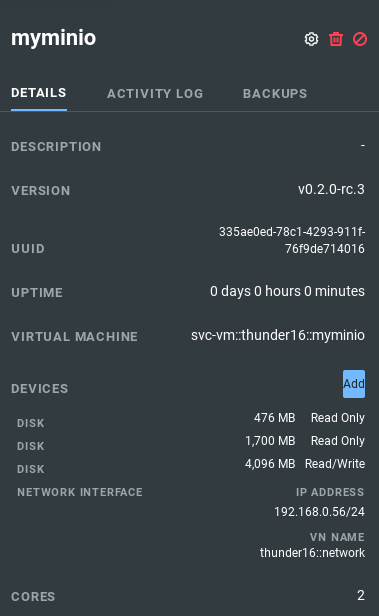The width and height of the screenshot is (379, 616).
Task: Select the 476 MB Read Only disk row
Action: pos(191,418)
